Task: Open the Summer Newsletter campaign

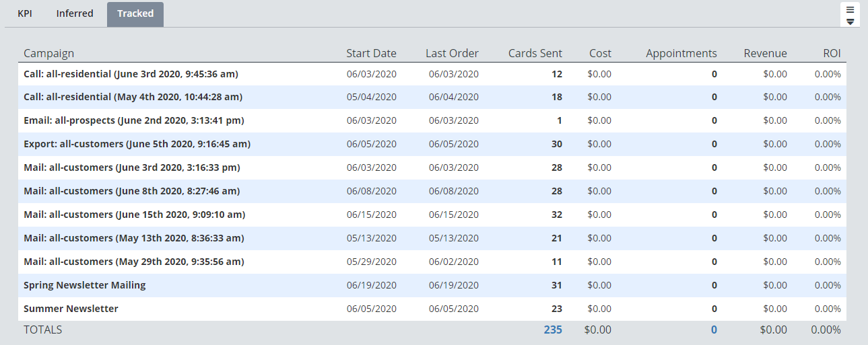Action: pos(71,309)
